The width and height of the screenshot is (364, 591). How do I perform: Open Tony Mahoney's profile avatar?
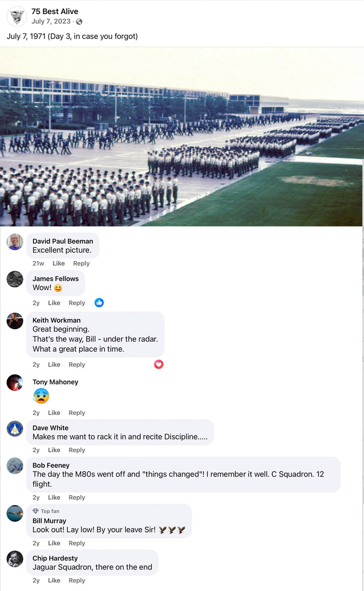click(15, 383)
